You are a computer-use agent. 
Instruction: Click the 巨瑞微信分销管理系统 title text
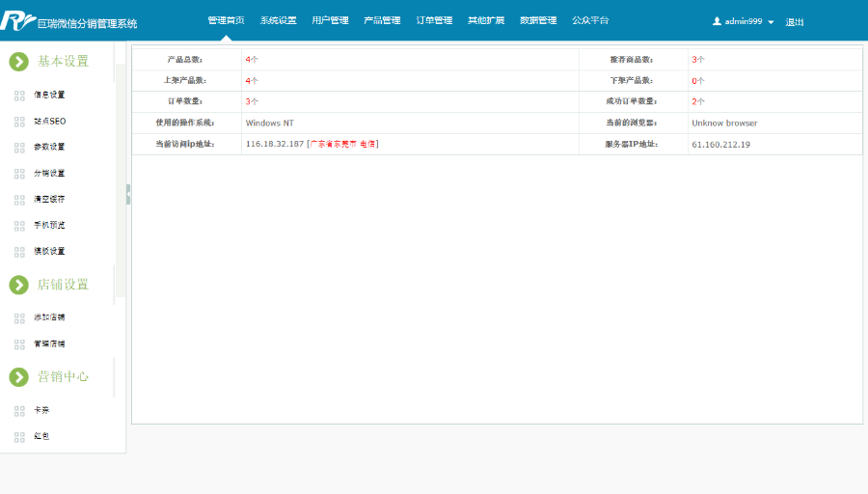click(87, 24)
